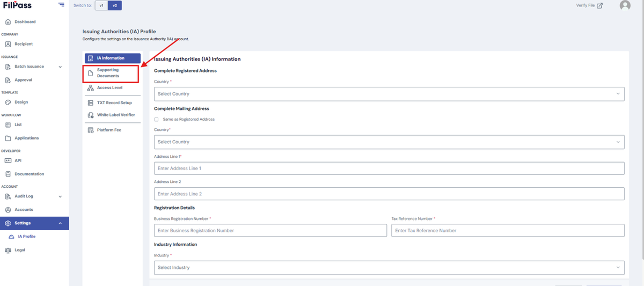Collapse Settings submenu chevron
This screenshot has height=286, width=644.
pyautogui.click(x=60, y=223)
